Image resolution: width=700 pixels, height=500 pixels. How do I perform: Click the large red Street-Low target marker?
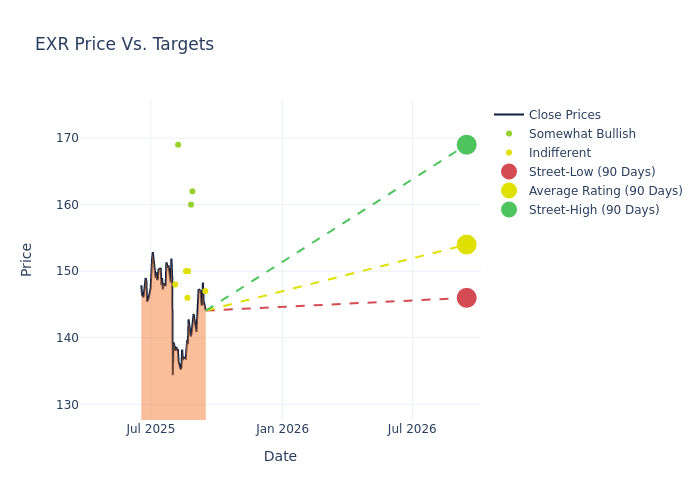[466, 298]
